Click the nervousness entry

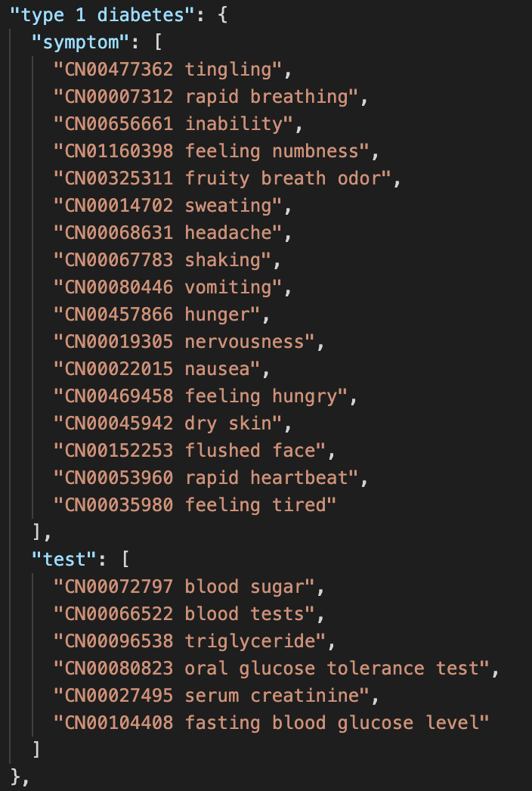184,342
